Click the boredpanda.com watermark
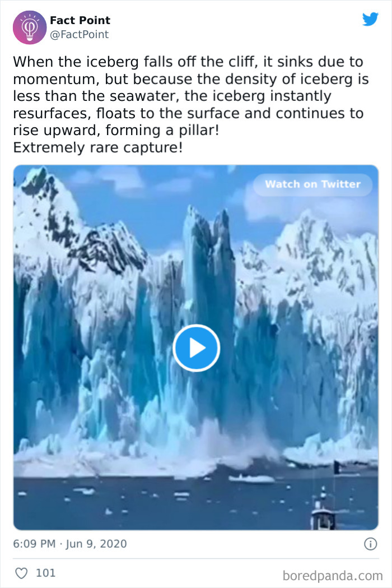This screenshot has width=392, height=588. 333,576
